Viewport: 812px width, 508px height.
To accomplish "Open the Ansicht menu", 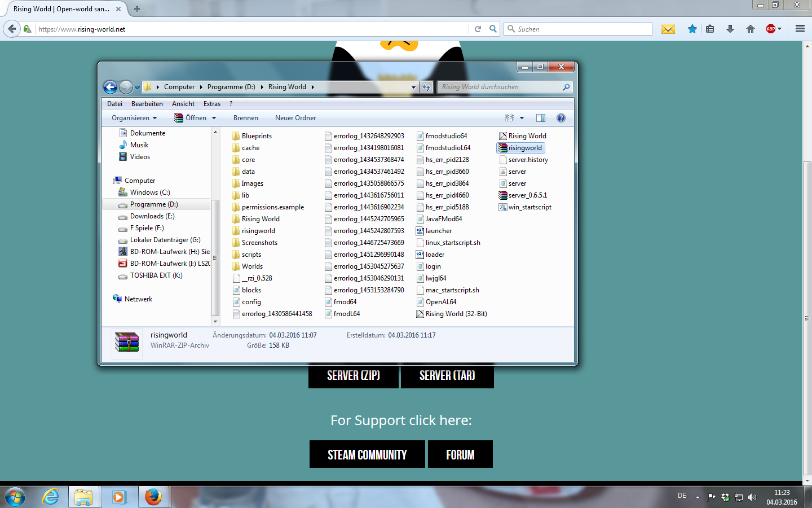I will 183,104.
